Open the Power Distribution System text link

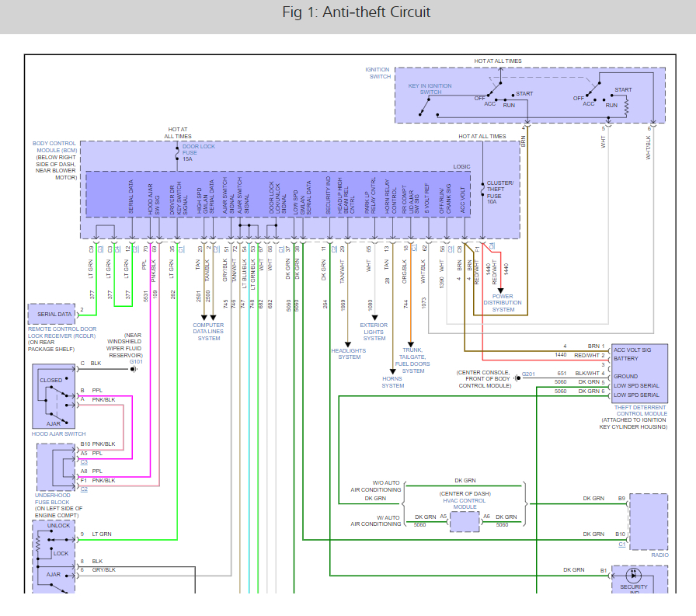pos(503,303)
